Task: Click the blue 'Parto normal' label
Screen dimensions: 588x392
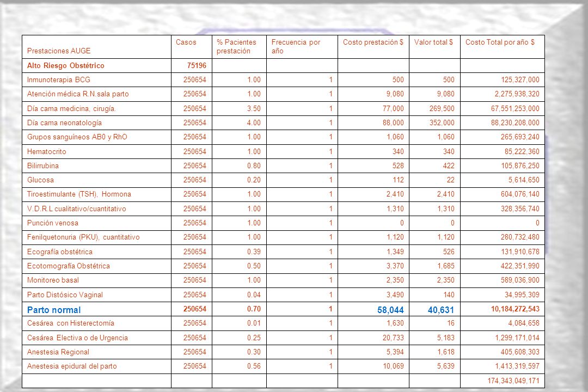Action: pos(54,310)
